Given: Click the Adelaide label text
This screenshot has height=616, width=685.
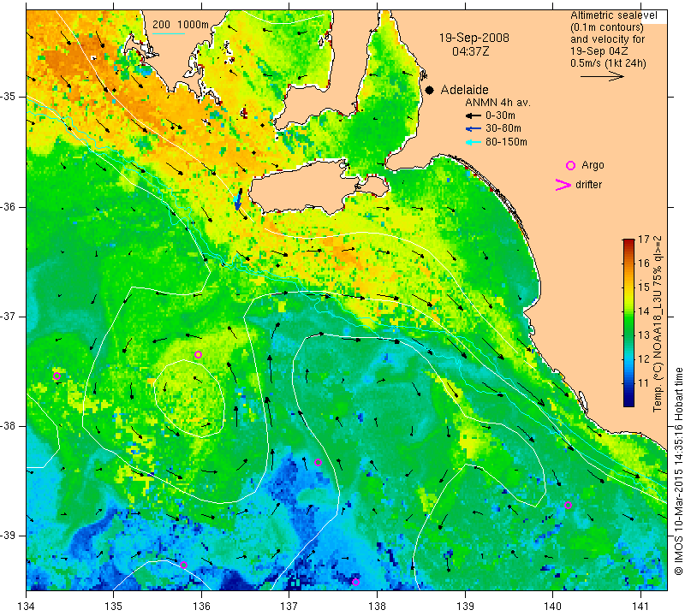Looking at the screenshot, I should (x=464, y=90).
